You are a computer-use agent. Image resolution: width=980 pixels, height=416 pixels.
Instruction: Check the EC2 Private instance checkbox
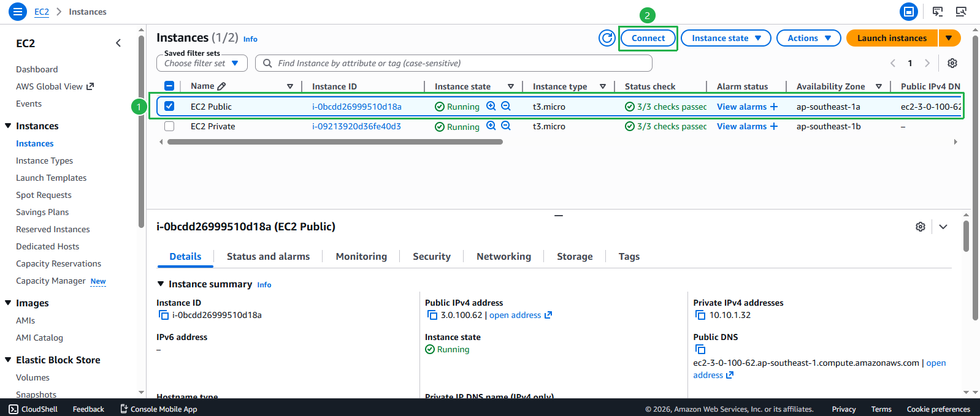click(169, 126)
